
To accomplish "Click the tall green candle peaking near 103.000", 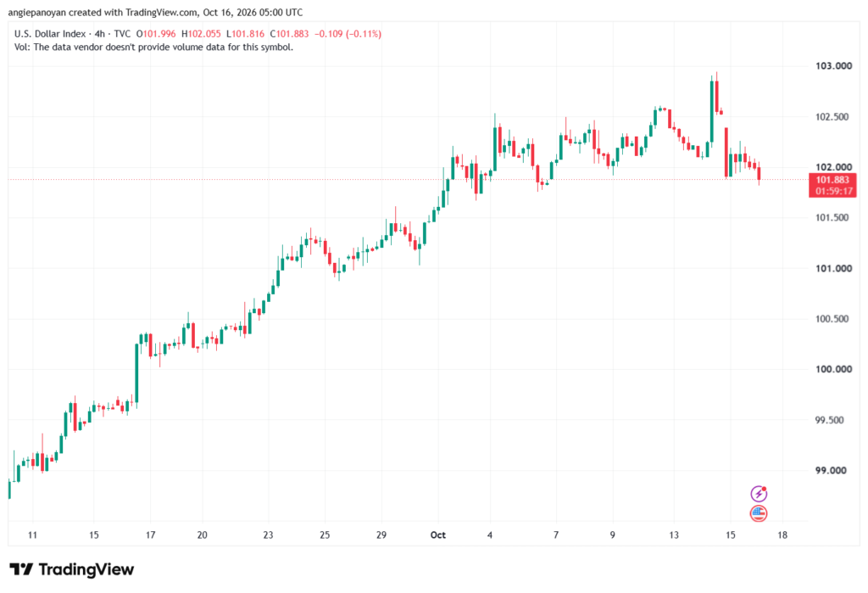I will coord(712,111).
